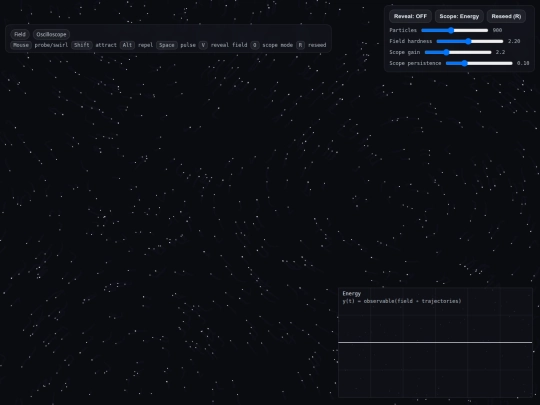Screen dimensions: 540x405
Task: Click the Energy scope title
Action: coord(352,293)
